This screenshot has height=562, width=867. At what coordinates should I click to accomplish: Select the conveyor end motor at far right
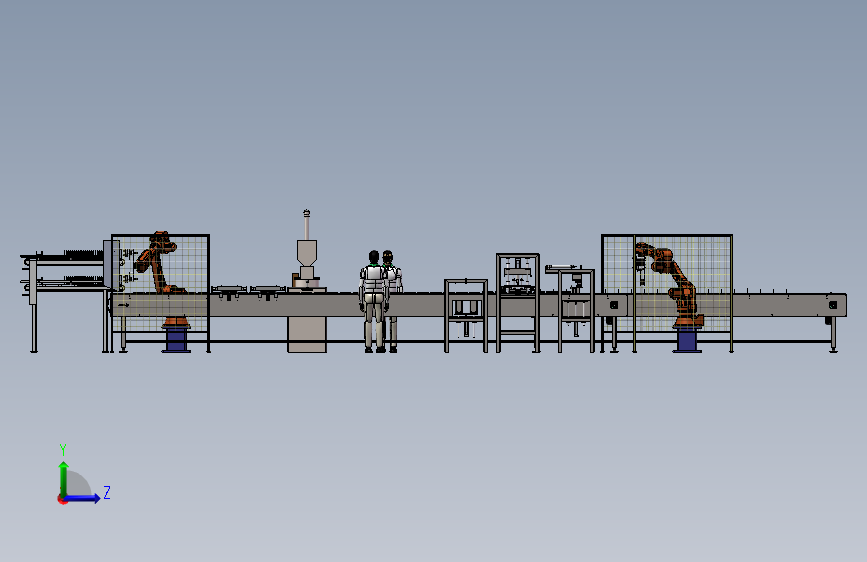tap(833, 305)
